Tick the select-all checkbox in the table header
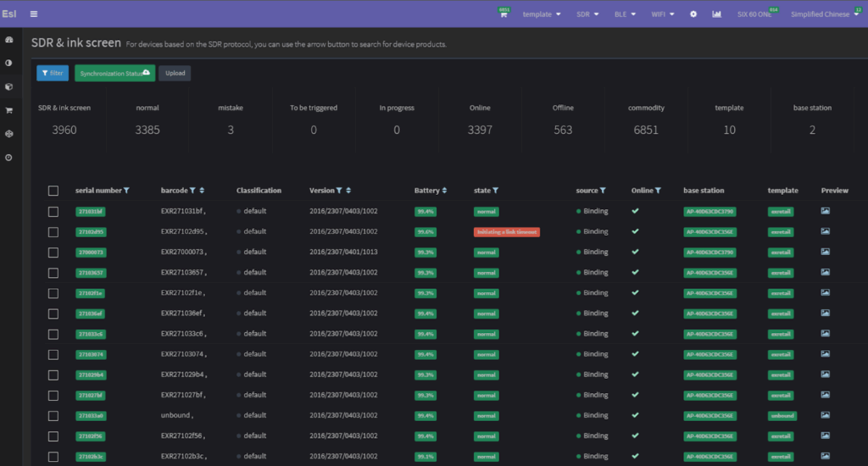This screenshot has width=868, height=466. tap(53, 191)
